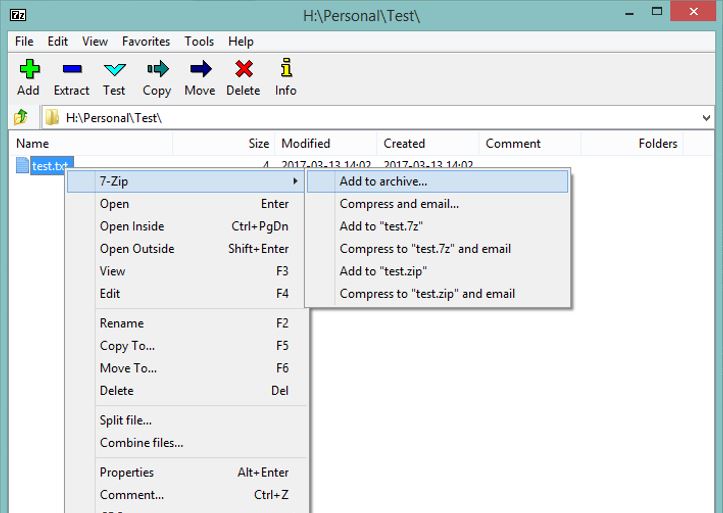
Task: Open the File menu
Action: click(24, 41)
